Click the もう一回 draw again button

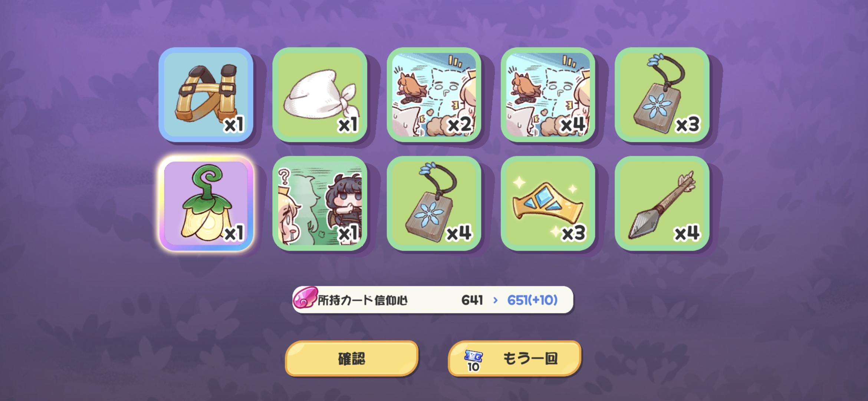514,359
